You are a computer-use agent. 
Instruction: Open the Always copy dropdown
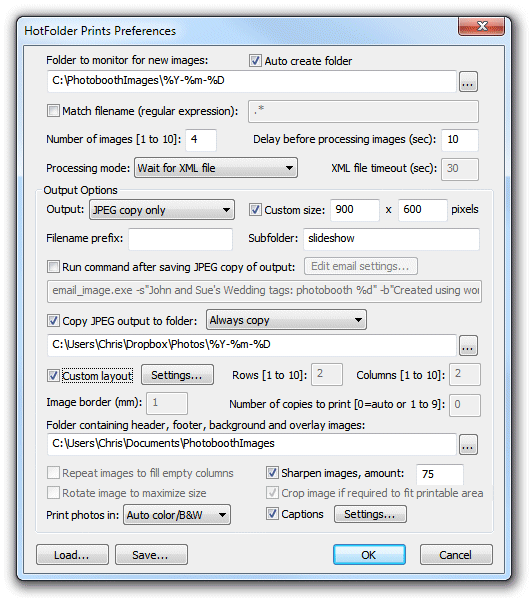[286, 320]
